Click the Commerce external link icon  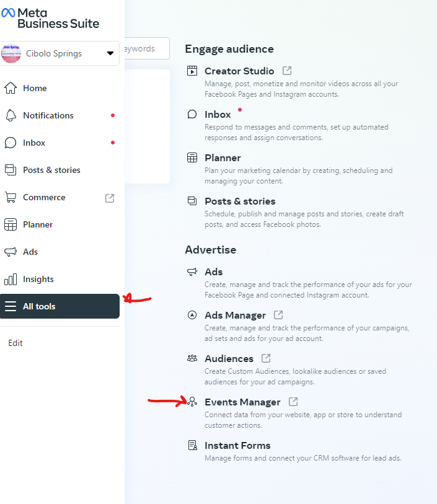[110, 198]
